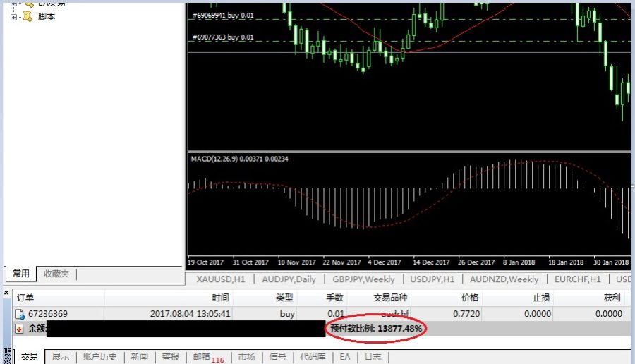
Task: Expand the 脚本 tree node
Action: tap(14, 17)
